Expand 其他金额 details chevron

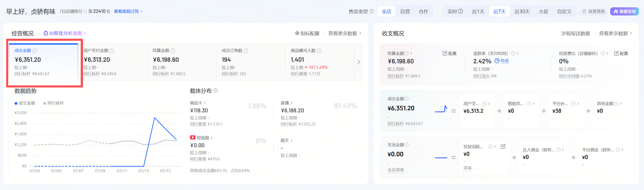(621, 104)
